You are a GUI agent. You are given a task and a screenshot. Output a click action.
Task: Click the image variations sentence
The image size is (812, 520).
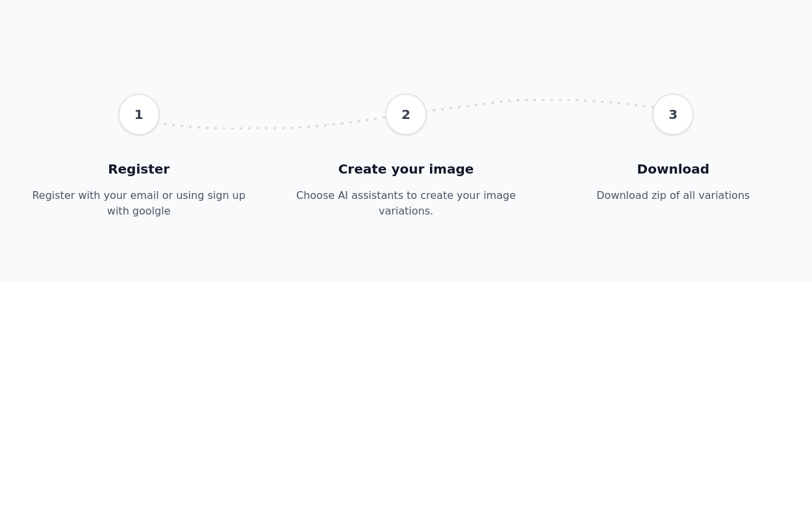[405, 211]
